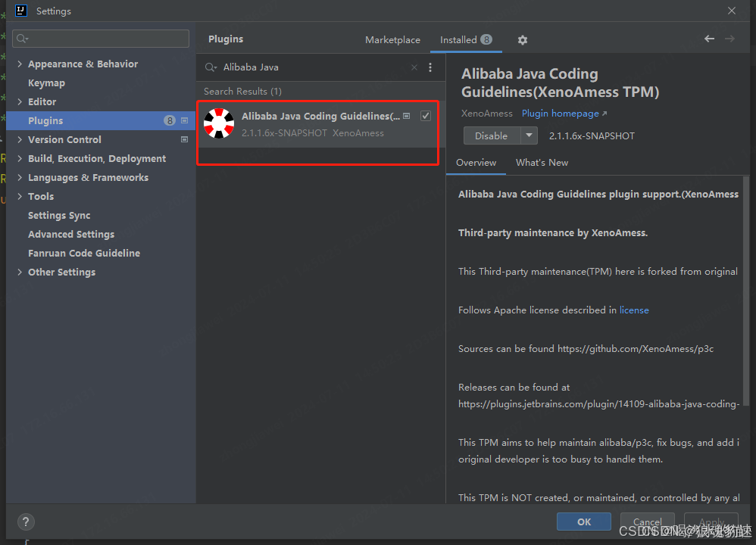Select Plugins in settings tree
This screenshot has height=545, width=756.
click(102, 120)
